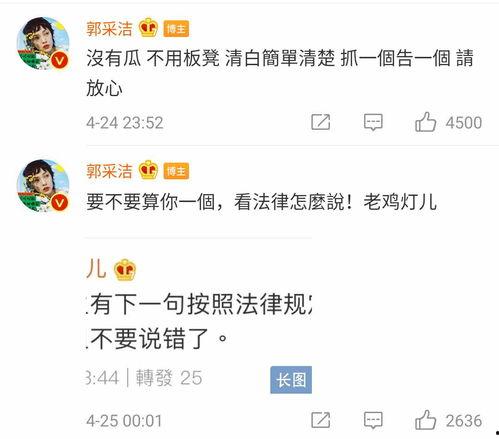This screenshot has width=499, height=439.
Task: Open 郭采洁 profile from first comment username
Action: tap(109, 29)
